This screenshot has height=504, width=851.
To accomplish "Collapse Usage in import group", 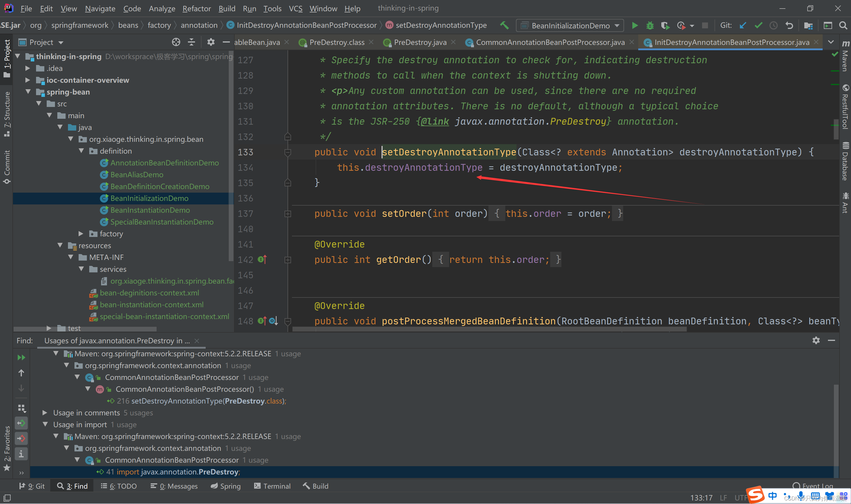I will coord(45,425).
